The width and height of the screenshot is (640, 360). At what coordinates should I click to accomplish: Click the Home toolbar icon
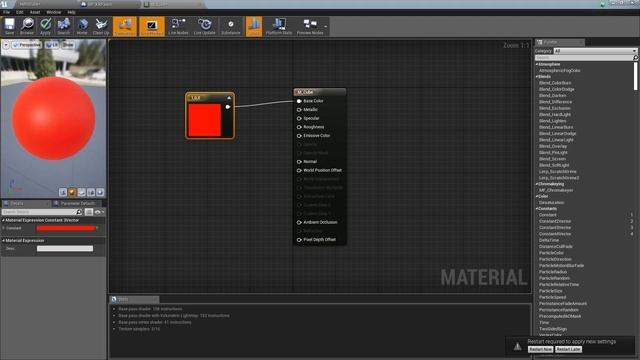click(82, 26)
